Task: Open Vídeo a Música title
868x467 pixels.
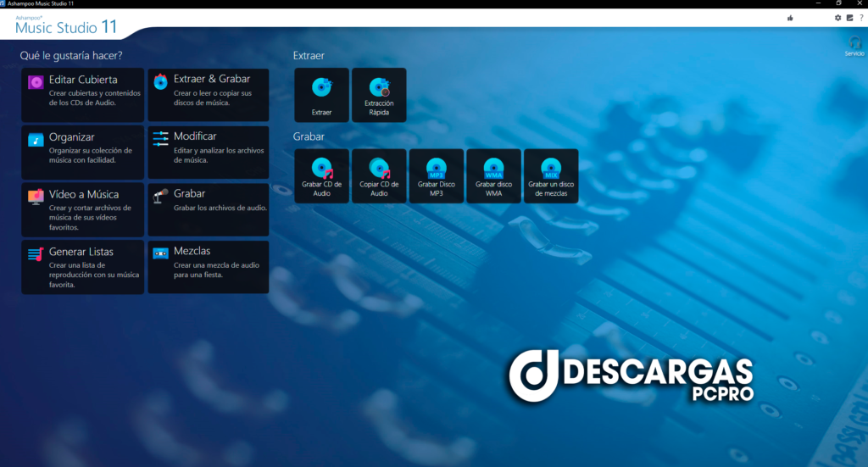Action: pyautogui.click(x=84, y=194)
